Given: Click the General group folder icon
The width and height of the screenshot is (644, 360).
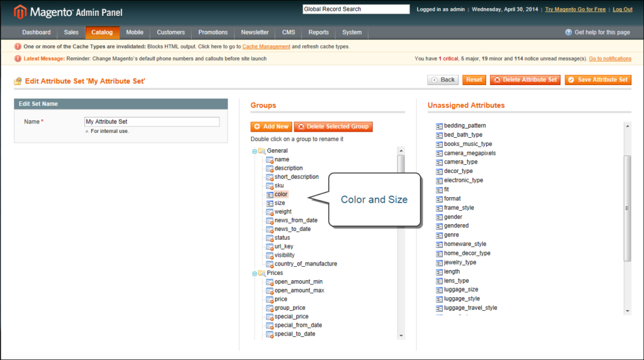Looking at the screenshot, I should click(262, 151).
